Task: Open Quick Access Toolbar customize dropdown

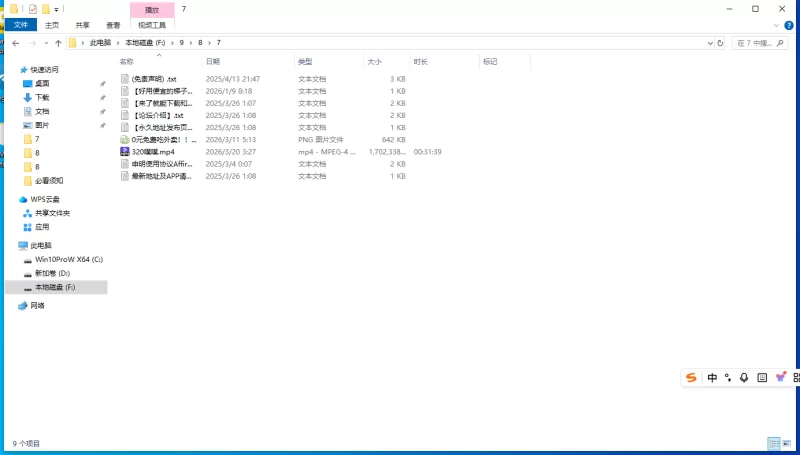Action: 57,9
